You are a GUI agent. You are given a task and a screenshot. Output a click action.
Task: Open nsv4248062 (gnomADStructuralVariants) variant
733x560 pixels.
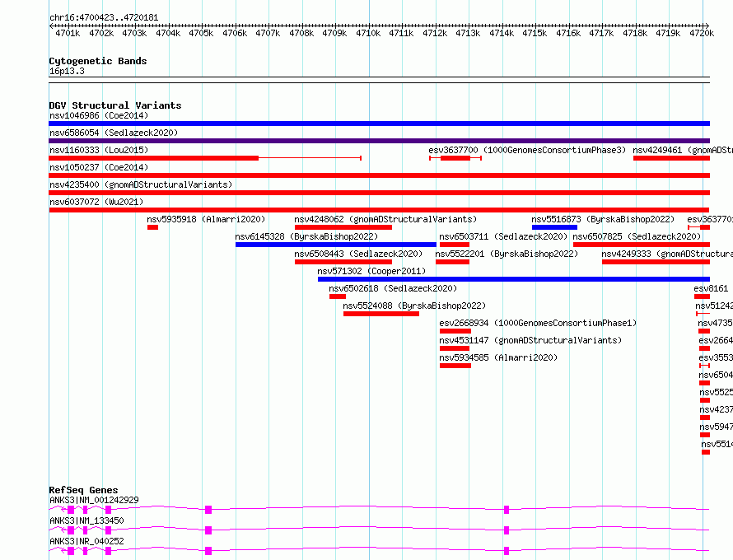tap(385, 219)
